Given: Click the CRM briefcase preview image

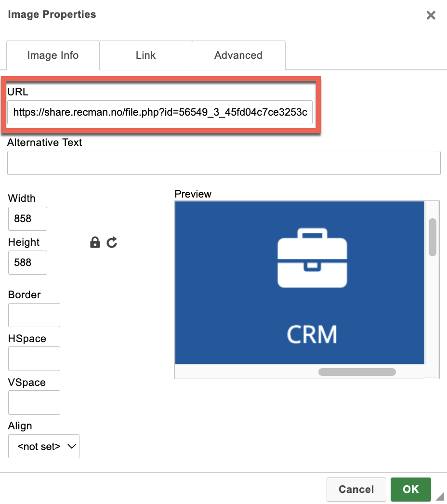Looking at the screenshot, I should (300, 282).
